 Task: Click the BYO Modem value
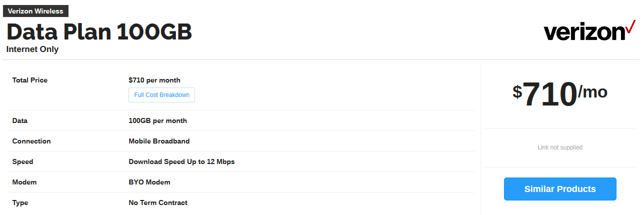(x=149, y=182)
